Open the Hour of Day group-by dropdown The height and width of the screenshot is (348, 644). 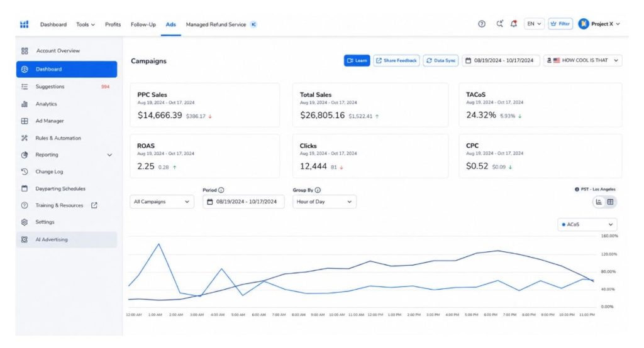[x=325, y=202]
